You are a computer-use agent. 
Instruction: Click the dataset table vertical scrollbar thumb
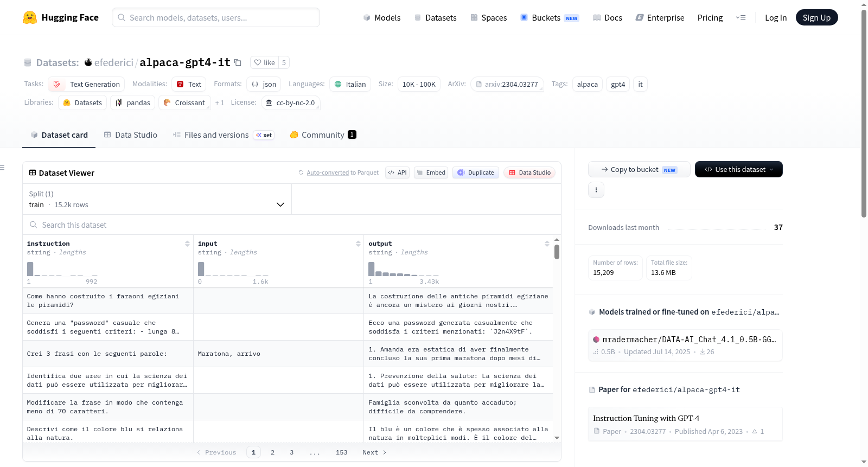557,252
